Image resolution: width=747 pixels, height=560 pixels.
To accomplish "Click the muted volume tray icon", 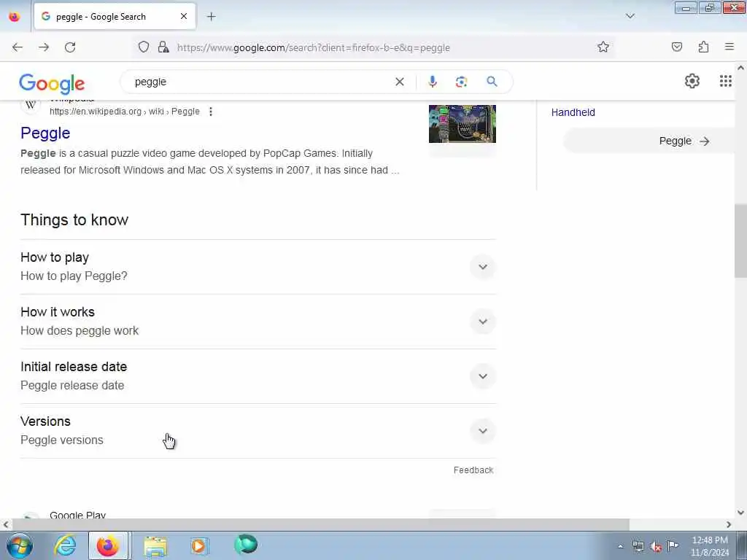I will point(656,546).
